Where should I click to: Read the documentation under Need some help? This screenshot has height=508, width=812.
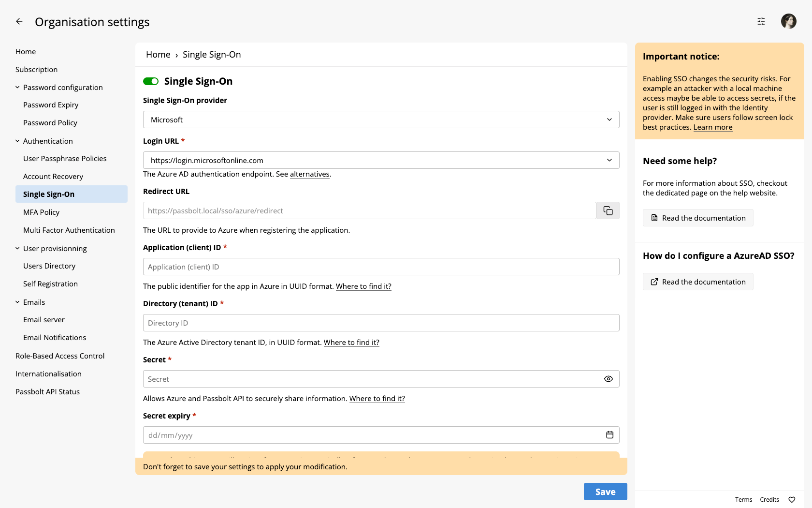pos(698,218)
